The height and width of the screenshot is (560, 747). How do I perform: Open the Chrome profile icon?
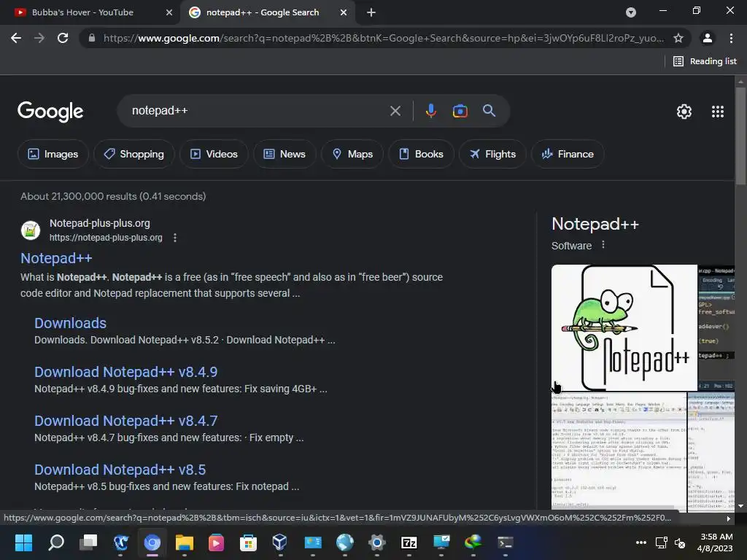click(x=708, y=38)
